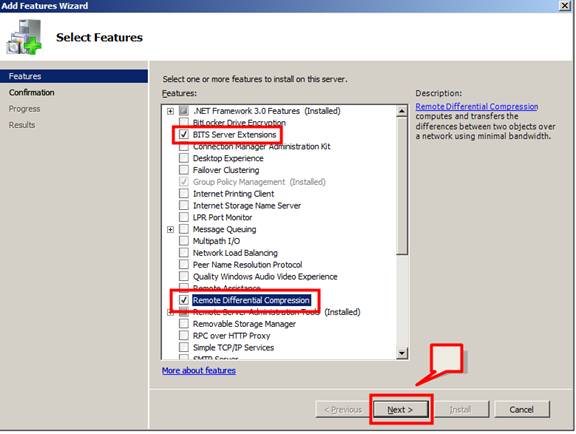Screen dimensions: 576x434
Task: Check the Desktop Experience checkbox
Action: [184, 158]
